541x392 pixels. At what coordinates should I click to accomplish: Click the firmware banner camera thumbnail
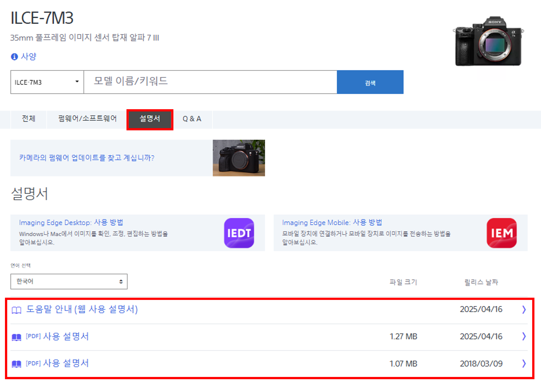239,158
